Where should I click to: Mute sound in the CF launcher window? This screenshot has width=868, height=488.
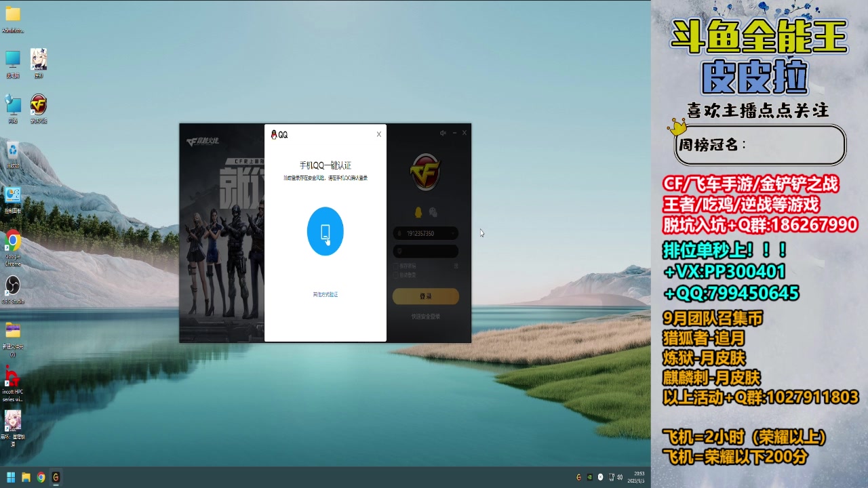tap(443, 133)
